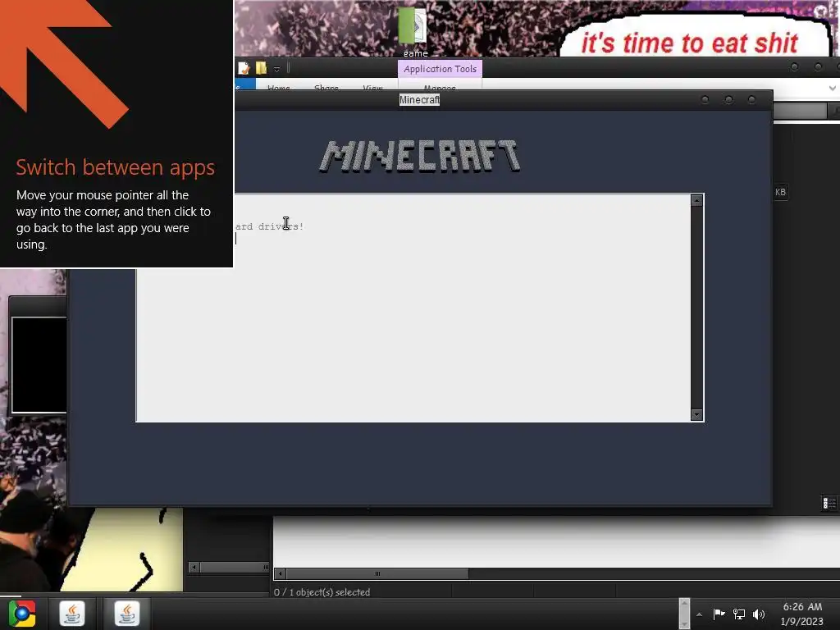Click the Minecraft window title text
The height and width of the screenshot is (630, 840).
(x=419, y=99)
